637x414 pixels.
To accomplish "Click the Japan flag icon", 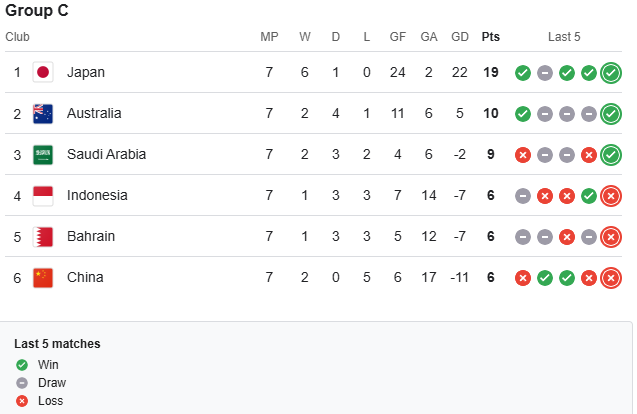I will pos(43,72).
